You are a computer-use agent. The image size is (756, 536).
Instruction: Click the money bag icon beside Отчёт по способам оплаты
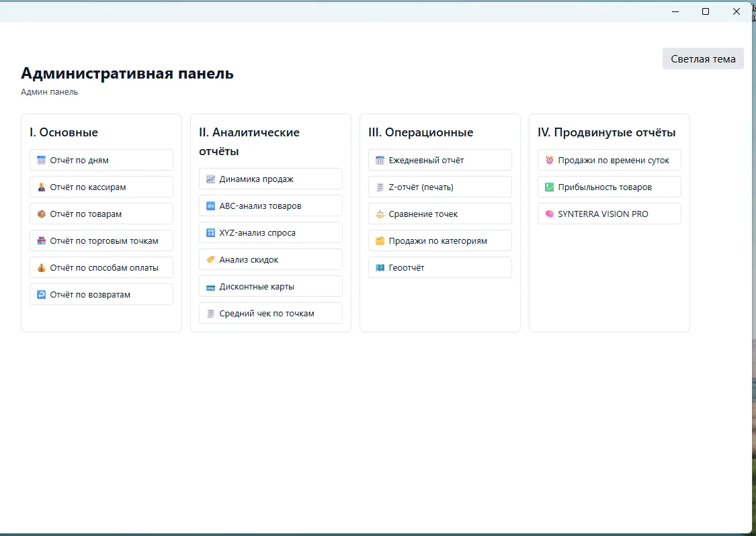42,268
